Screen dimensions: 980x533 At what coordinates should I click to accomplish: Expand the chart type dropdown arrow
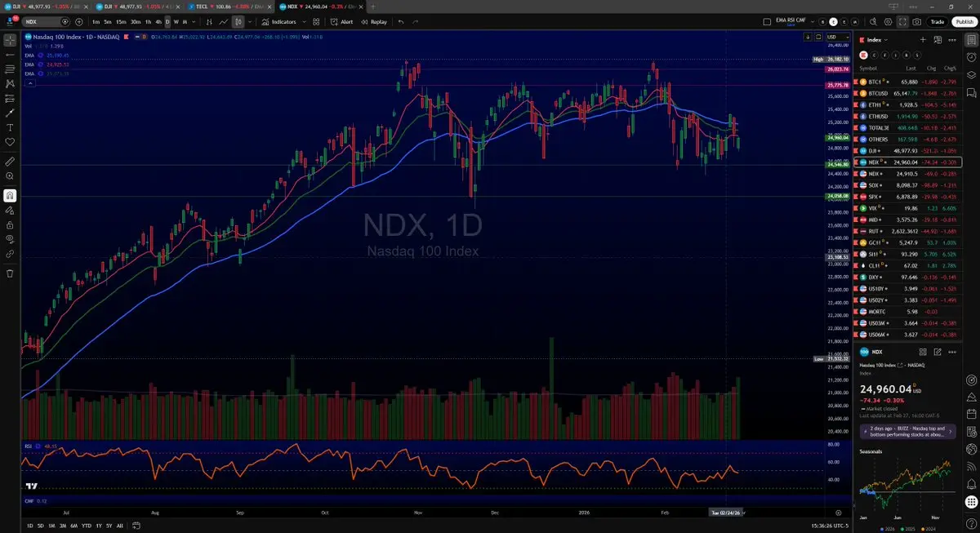point(249,22)
